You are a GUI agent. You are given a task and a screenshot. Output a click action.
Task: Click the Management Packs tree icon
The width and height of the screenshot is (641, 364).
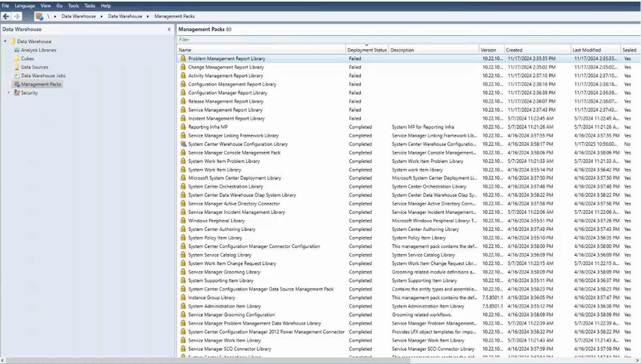17,84
